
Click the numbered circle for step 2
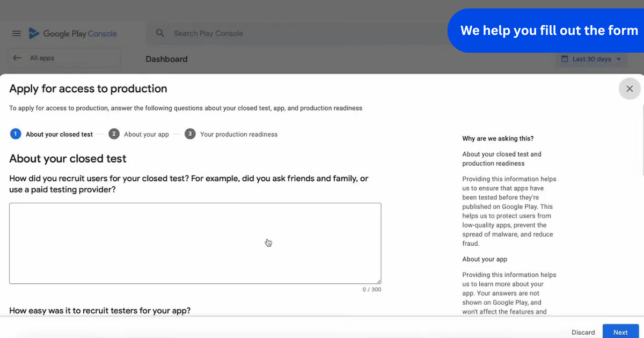point(114,134)
